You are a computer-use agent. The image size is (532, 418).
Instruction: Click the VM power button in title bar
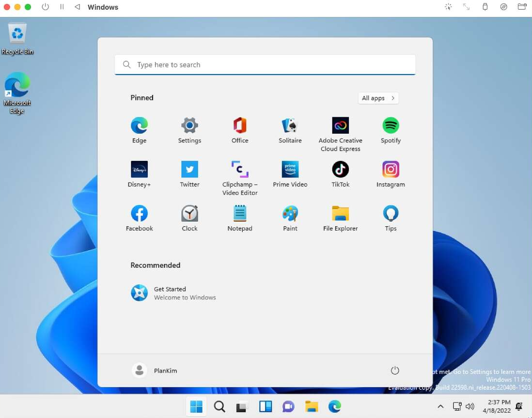coord(45,7)
